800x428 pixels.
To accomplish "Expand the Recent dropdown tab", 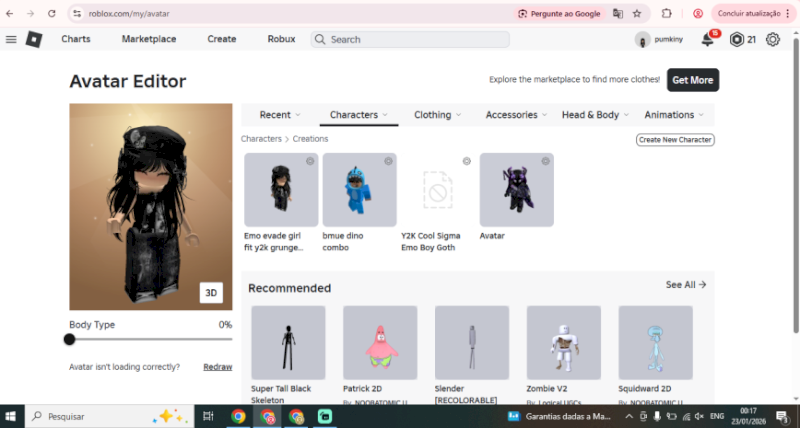I will [280, 115].
